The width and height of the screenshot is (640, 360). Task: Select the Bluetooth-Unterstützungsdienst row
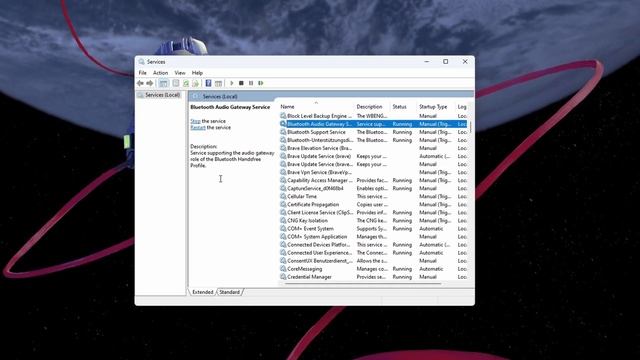click(x=373, y=140)
